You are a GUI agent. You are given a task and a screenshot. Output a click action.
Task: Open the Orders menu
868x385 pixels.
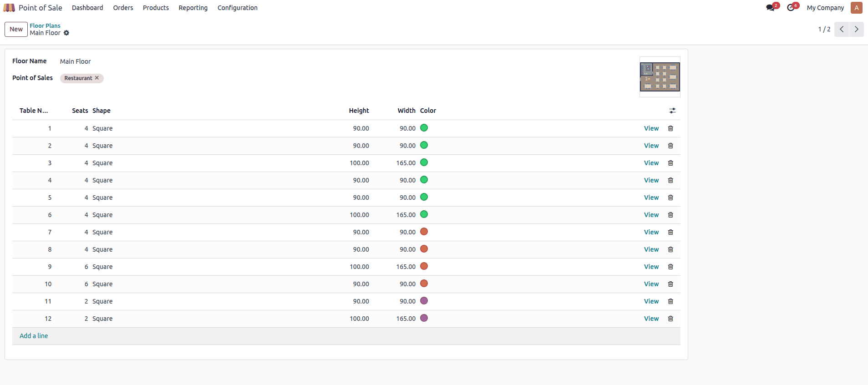coord(123,8)
